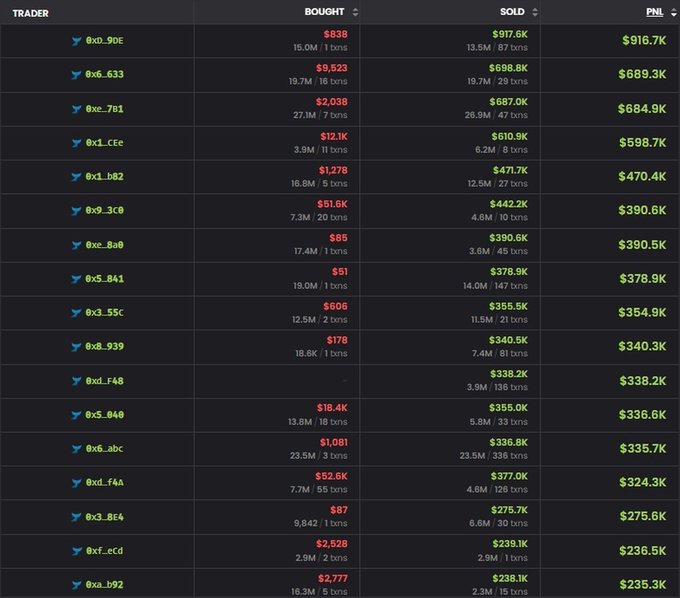Open trader address 0x6_633
The height and width of the screenshot is (598, 680).
point(105,74)
